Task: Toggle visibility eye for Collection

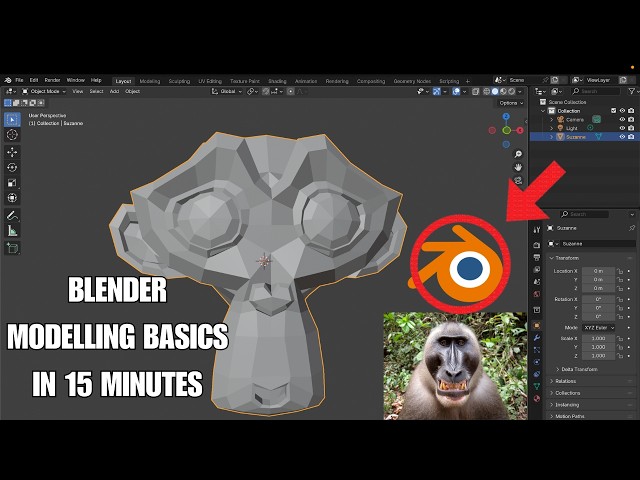Action: coord(622,111)
